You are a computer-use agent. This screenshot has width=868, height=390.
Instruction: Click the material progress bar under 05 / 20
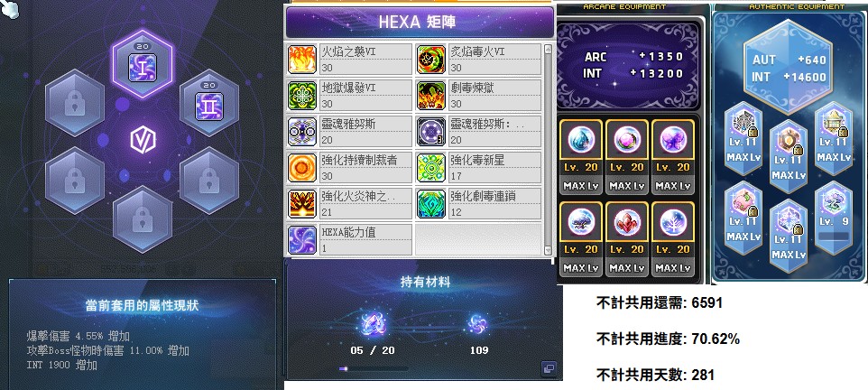374,368
